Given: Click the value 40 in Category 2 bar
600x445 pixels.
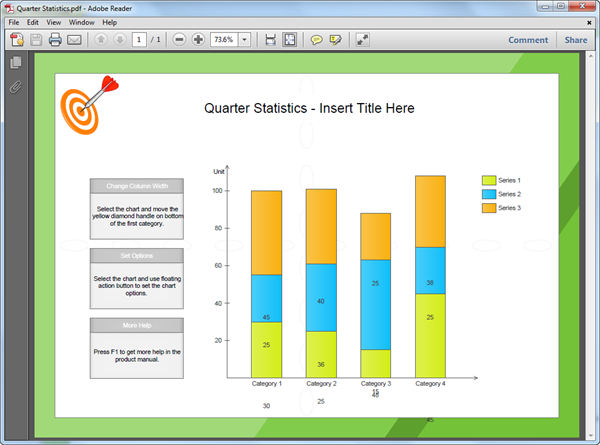Looking at the screenshot, I should [x=321, y=301].
